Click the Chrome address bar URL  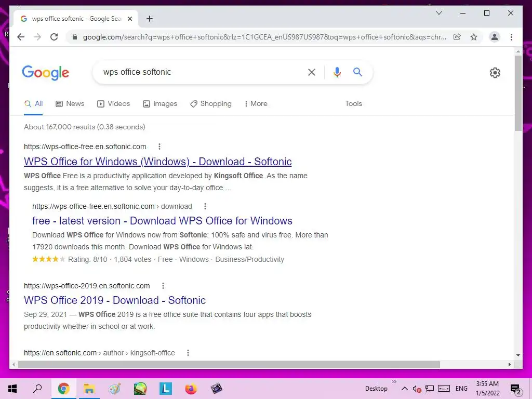click(x=264, y=37)
